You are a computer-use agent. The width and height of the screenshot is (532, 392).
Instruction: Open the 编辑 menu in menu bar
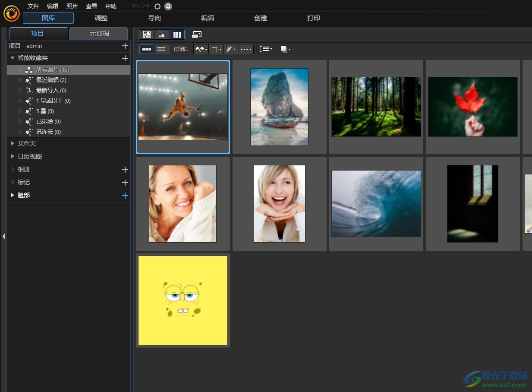(x=53, y=6)
